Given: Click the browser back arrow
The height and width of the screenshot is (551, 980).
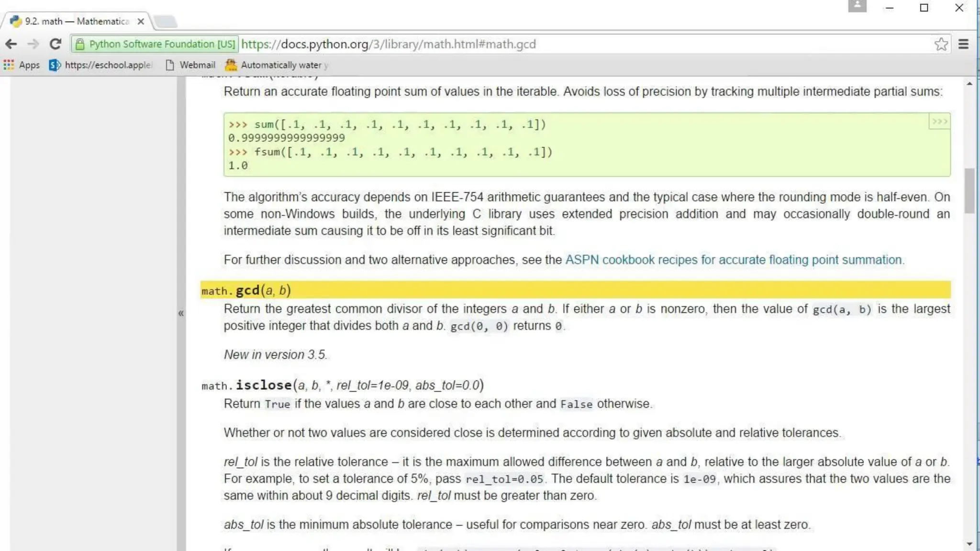Looking at the screenshot, I should pos(11,44).
